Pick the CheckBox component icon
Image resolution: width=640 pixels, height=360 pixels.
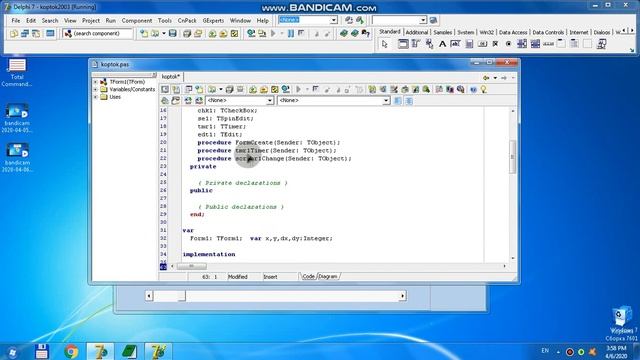point(495,44)
